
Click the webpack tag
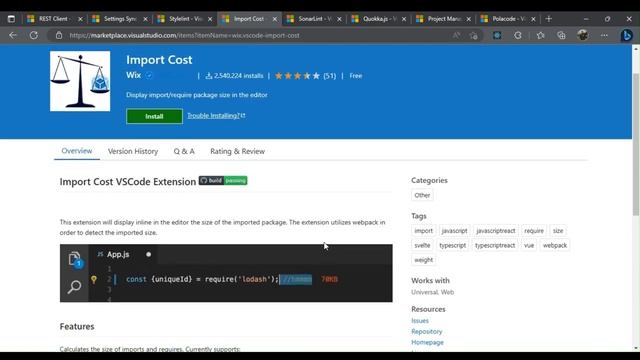pyautogui.click(x=555, y=245)
